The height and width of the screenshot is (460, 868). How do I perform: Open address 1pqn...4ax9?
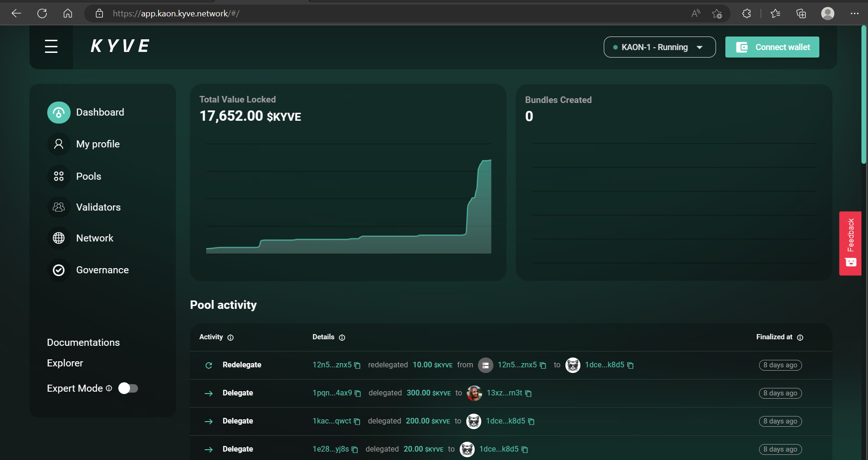[x=332, y=393]
